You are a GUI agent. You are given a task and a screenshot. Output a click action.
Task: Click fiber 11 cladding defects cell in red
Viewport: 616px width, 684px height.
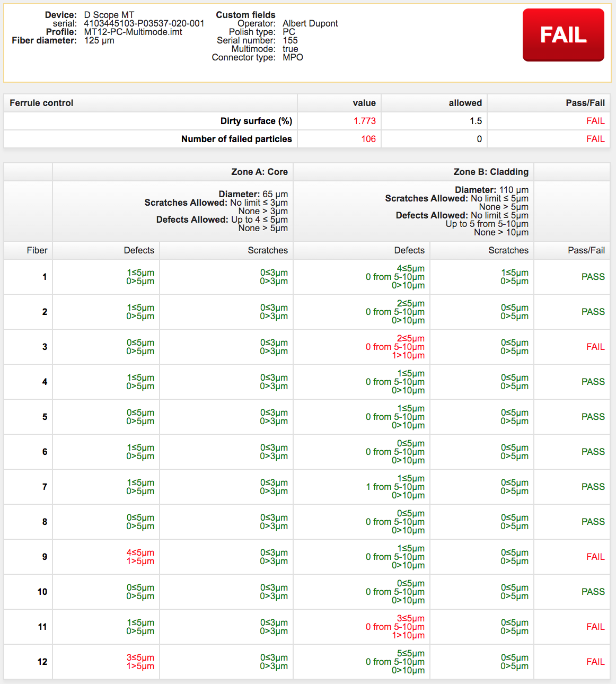(395, 627)
